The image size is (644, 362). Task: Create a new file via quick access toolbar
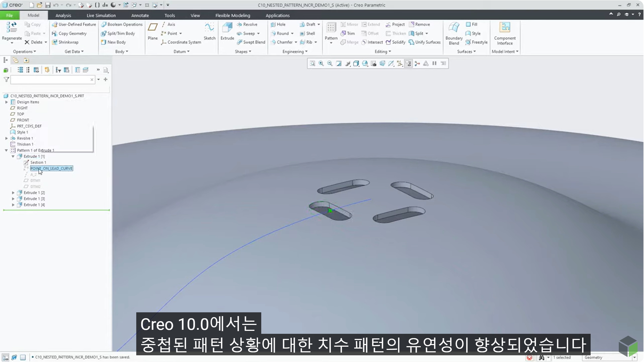pyautogui.click(x=32, y=5)
